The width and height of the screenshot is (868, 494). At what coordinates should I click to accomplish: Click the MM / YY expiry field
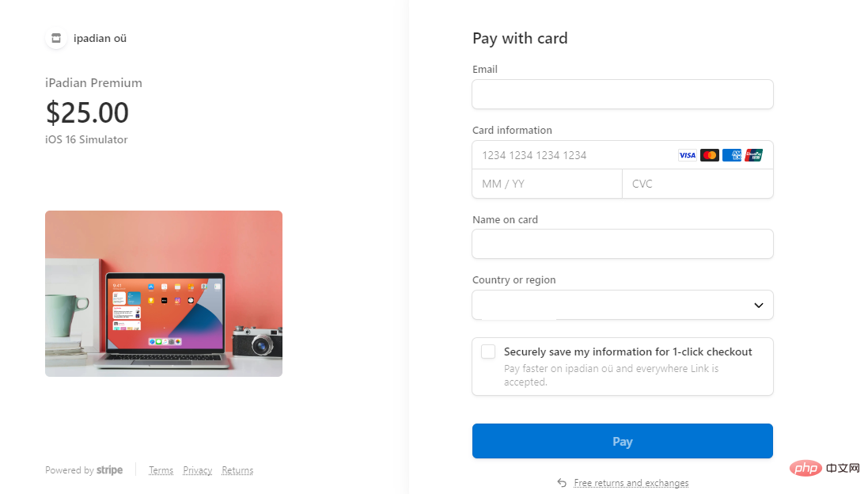click(x=547, y=184)
